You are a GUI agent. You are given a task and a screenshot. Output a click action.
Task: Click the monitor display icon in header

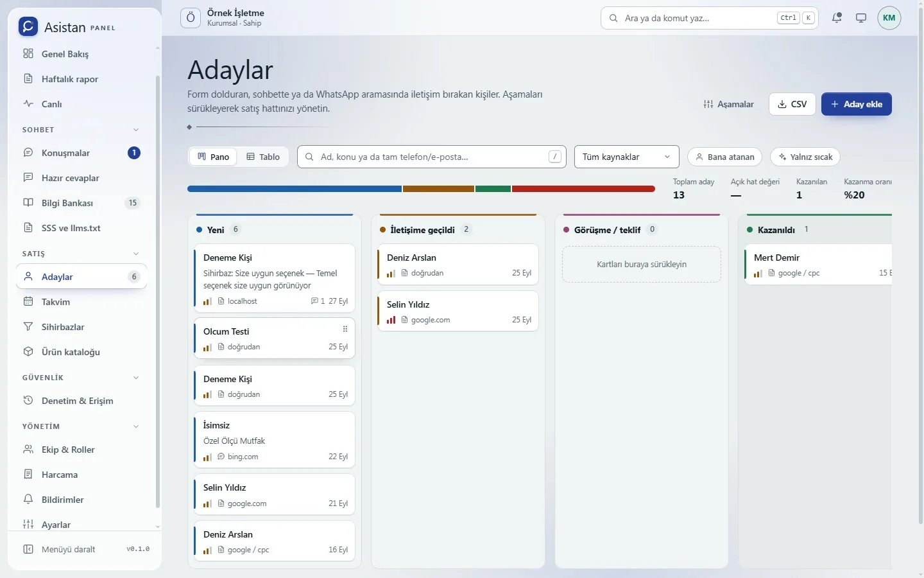[861, 18]
